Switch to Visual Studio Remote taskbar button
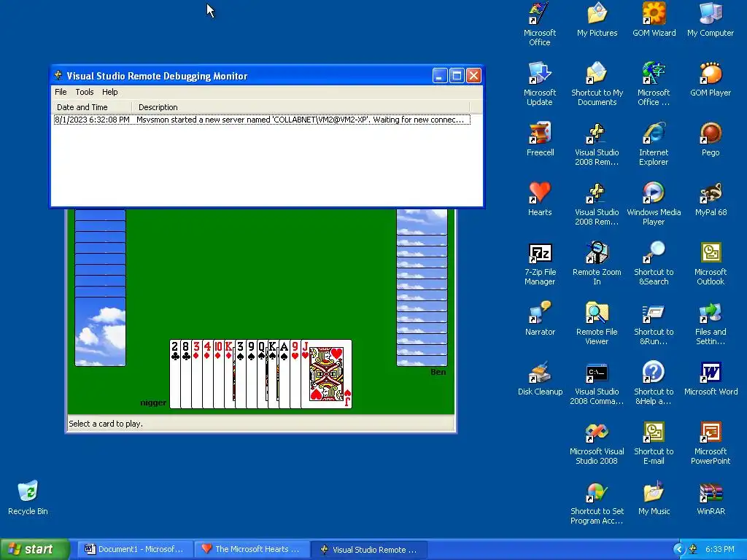 tap(369, 549)
